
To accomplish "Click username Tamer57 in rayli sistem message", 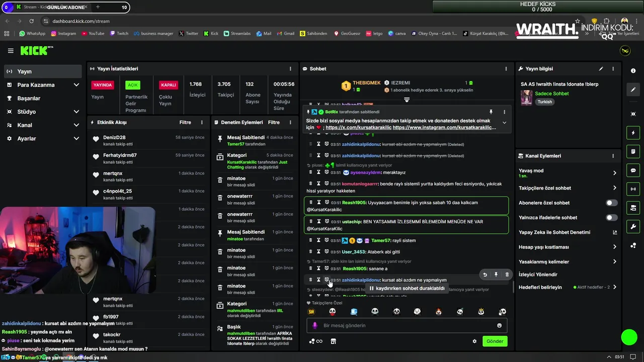I will point(381,241).
